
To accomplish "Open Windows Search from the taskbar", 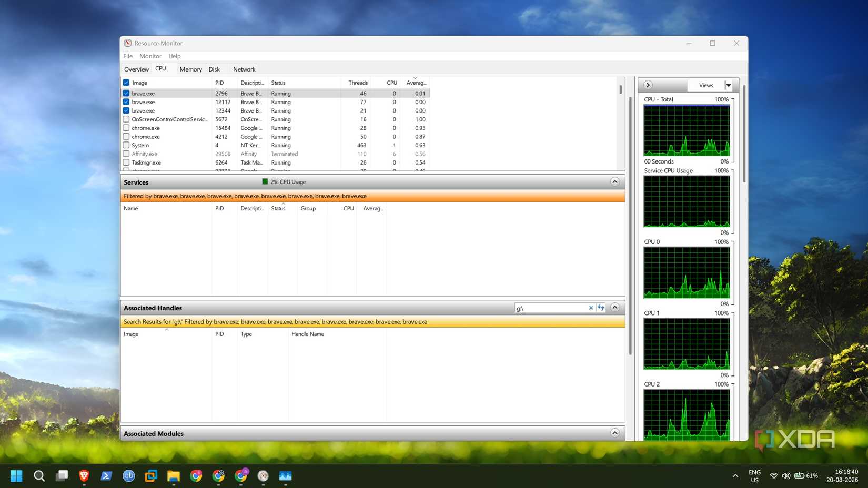I will coord(39,476).
